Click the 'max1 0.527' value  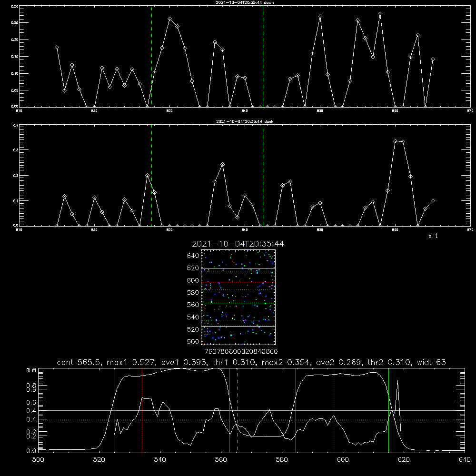pos(131,362)
